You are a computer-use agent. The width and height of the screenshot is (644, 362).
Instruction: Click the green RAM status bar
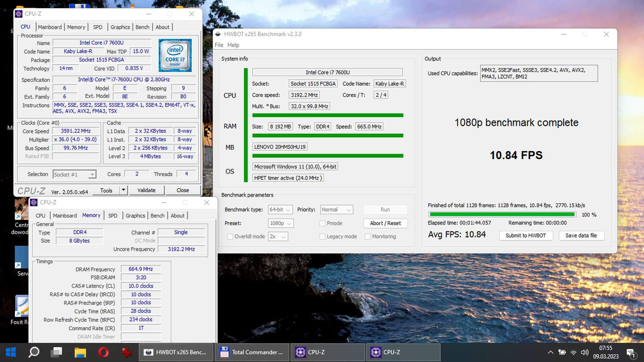(328, 136)
